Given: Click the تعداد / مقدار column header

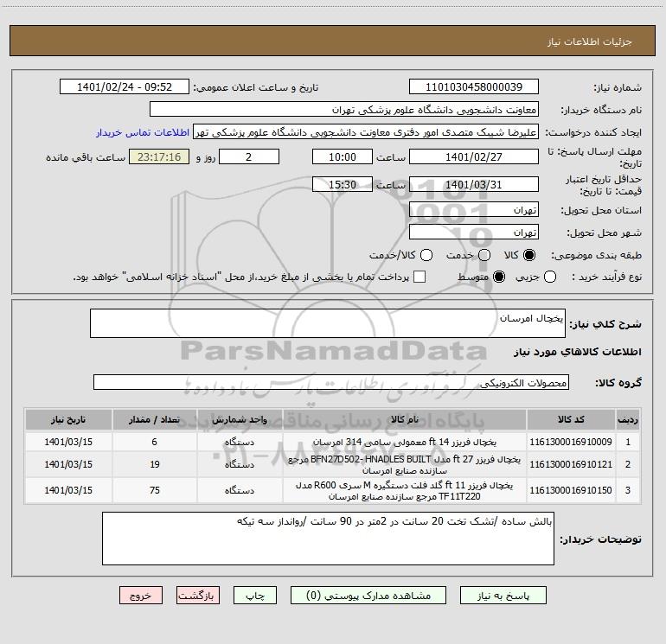Looking at the screenshot, I should coord(154,419).
